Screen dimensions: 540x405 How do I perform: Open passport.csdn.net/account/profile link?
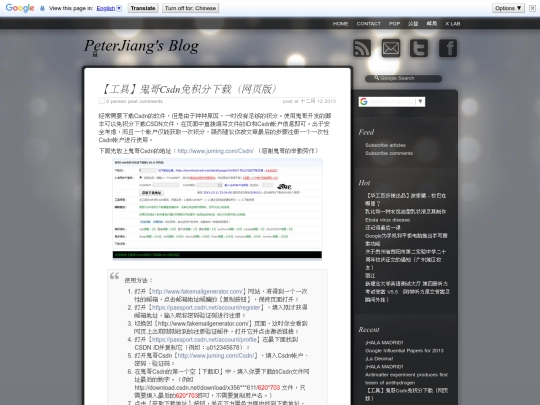[204, 339]
